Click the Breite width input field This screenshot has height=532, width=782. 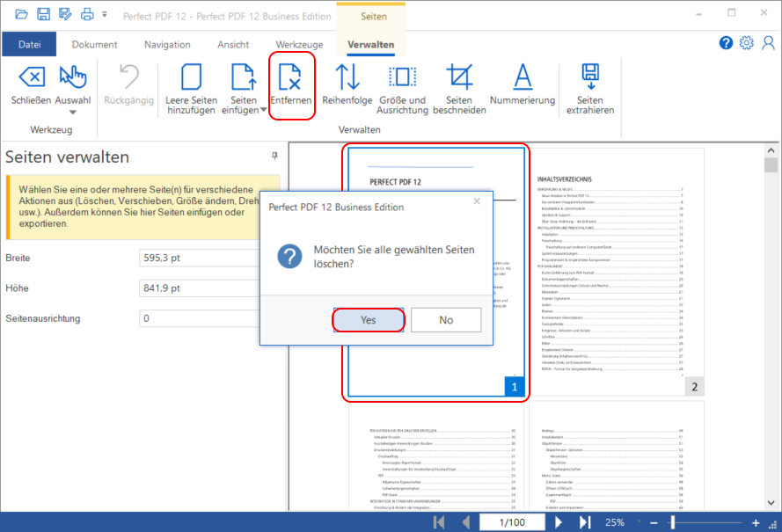click(x=208, y=259)
